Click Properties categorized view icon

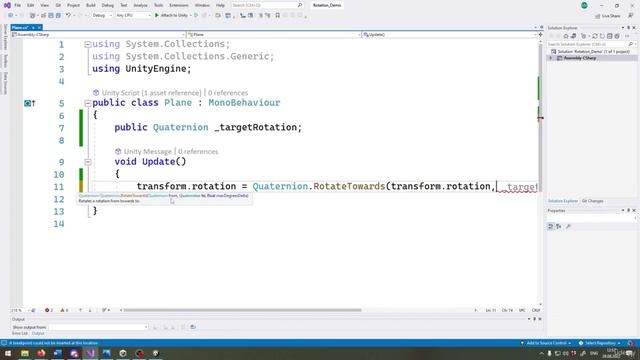(x=550, y=227)
